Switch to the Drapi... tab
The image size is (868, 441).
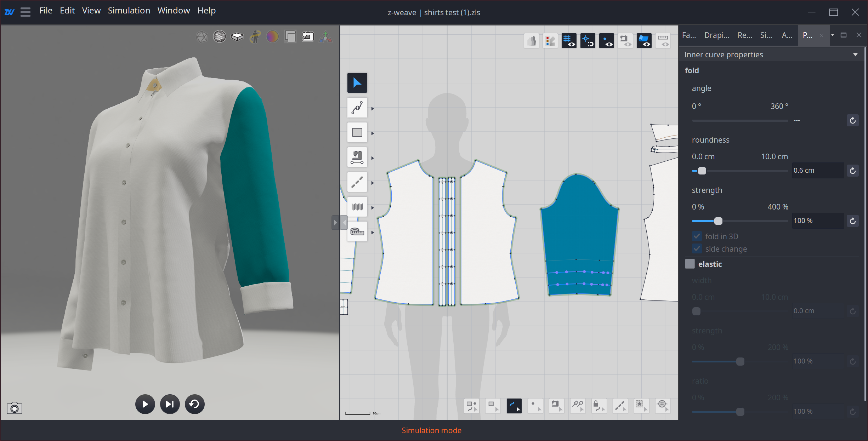point(716,35)
